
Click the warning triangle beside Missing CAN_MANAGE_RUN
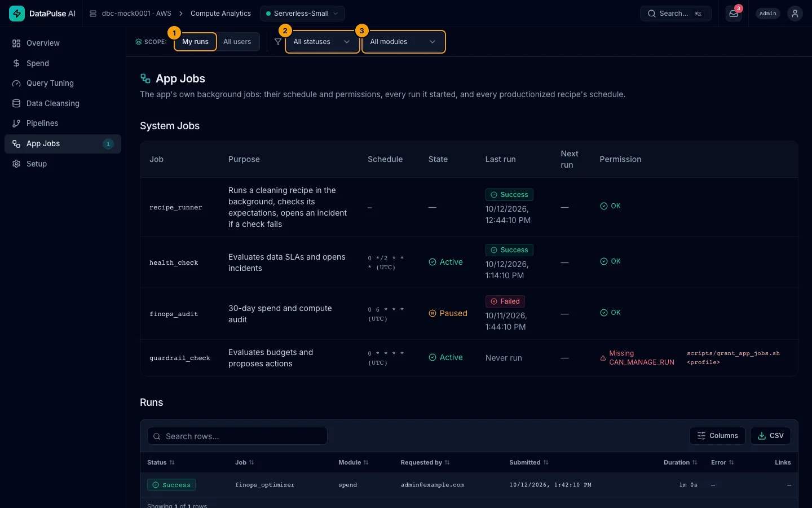603,358
